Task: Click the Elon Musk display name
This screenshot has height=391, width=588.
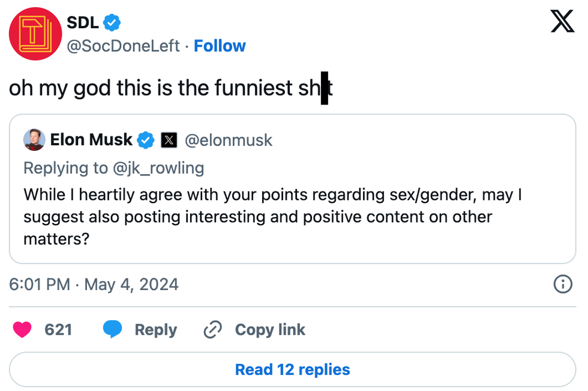Action: coord(91,140)
